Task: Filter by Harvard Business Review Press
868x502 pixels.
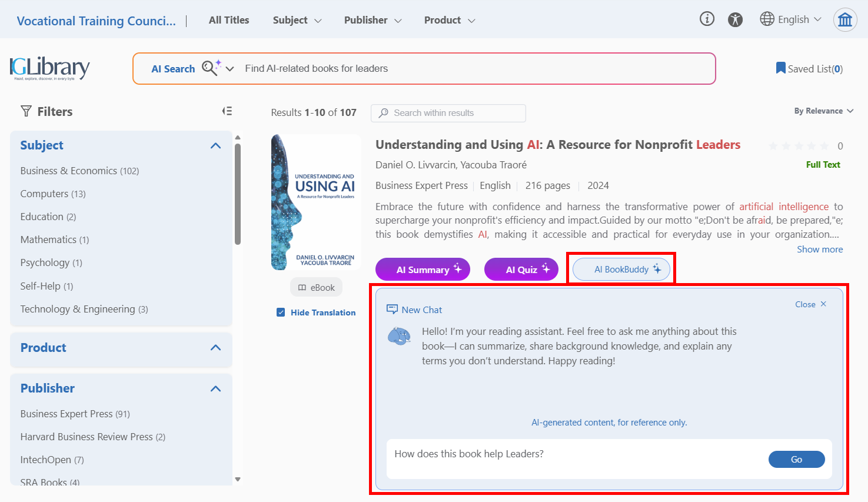Action: [93, 437]
